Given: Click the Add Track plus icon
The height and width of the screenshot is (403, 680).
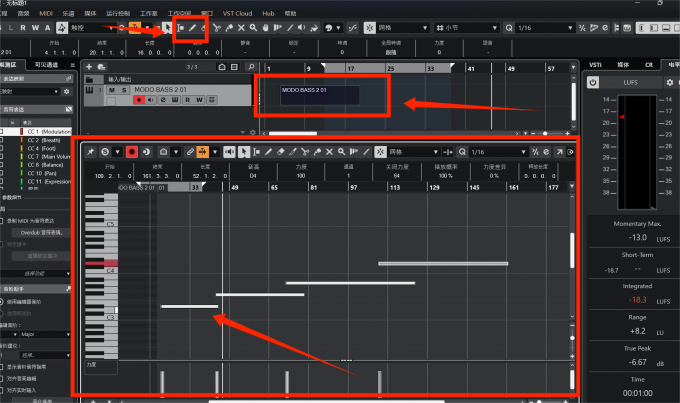Looking at the screenshot, I should [89, 67].
